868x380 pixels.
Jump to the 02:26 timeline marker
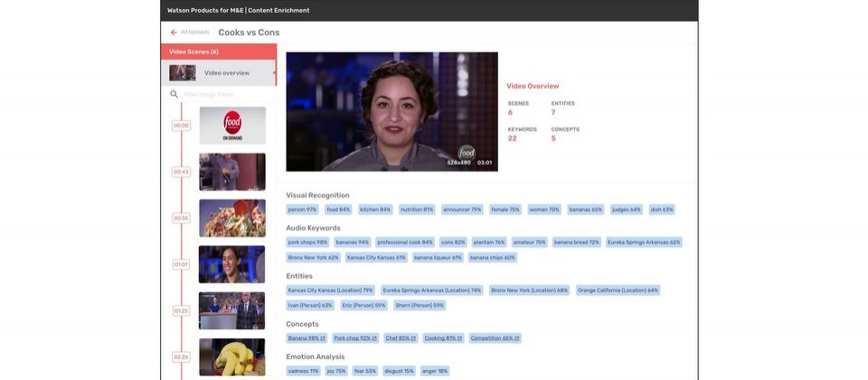(181, 356)
